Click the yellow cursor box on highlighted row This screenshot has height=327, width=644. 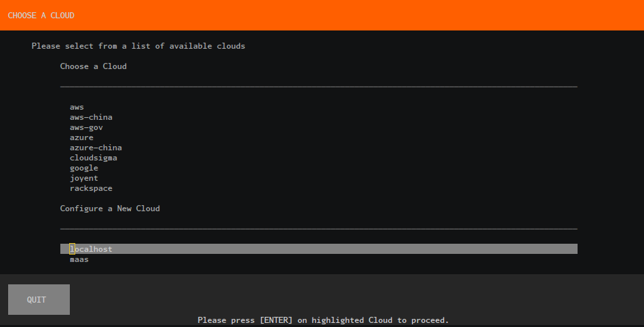(72, 249)
